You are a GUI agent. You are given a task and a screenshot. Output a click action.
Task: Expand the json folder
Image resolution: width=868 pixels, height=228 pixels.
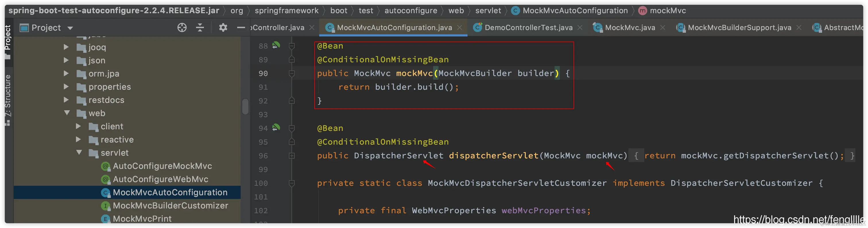(66, 60)
